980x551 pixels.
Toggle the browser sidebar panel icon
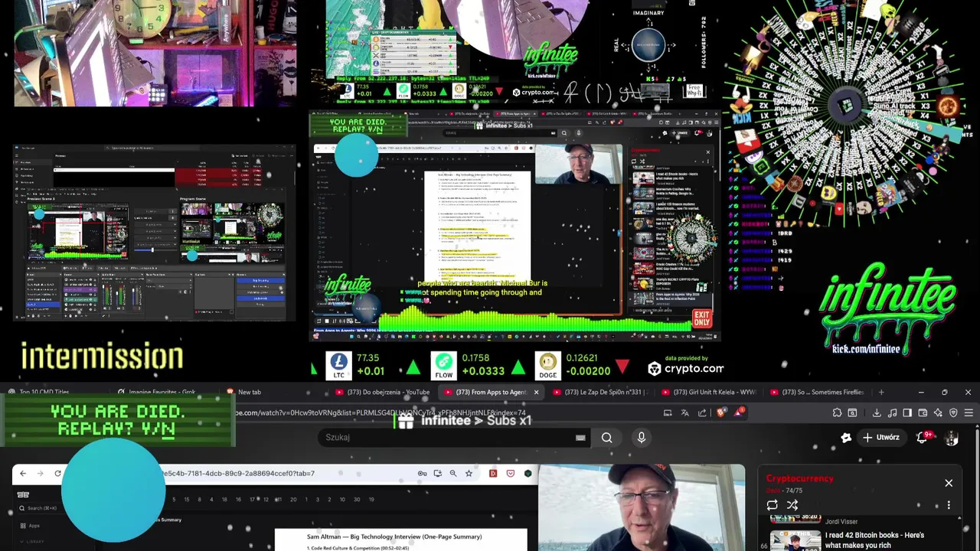click(907, 413)
